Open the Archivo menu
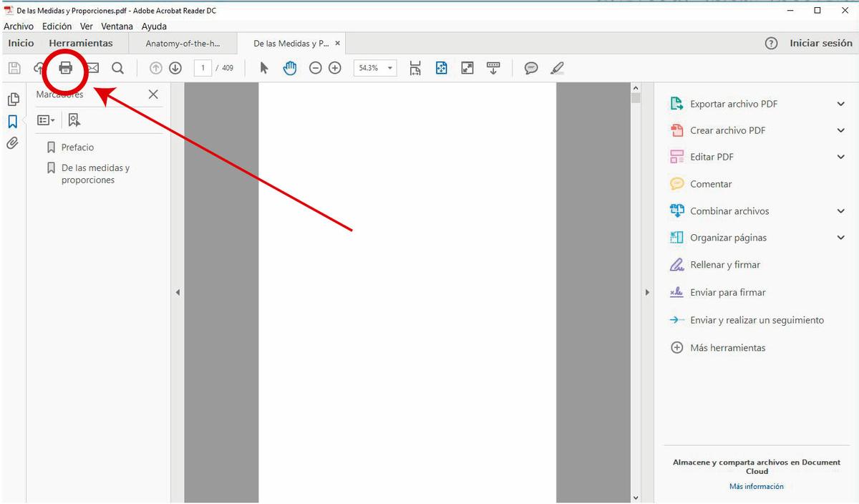Screen dimensions: 859x504 point(19,26)
